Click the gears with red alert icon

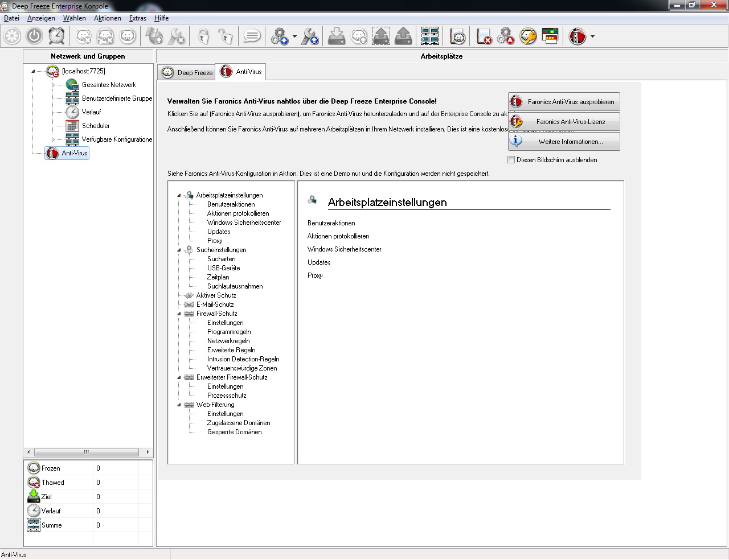[x=506, y=36]
